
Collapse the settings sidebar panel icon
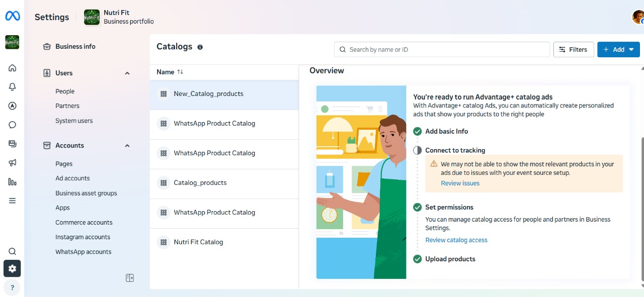tap(130, 278)
